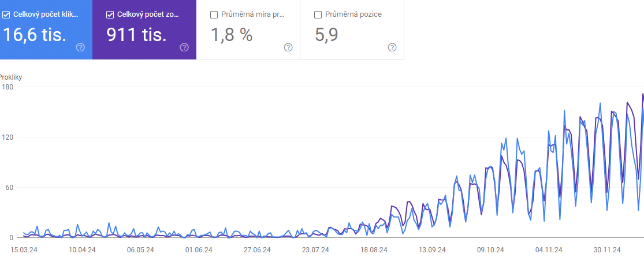Click date label 18.08.24
The image size is (644, 265).
point(374,250)
